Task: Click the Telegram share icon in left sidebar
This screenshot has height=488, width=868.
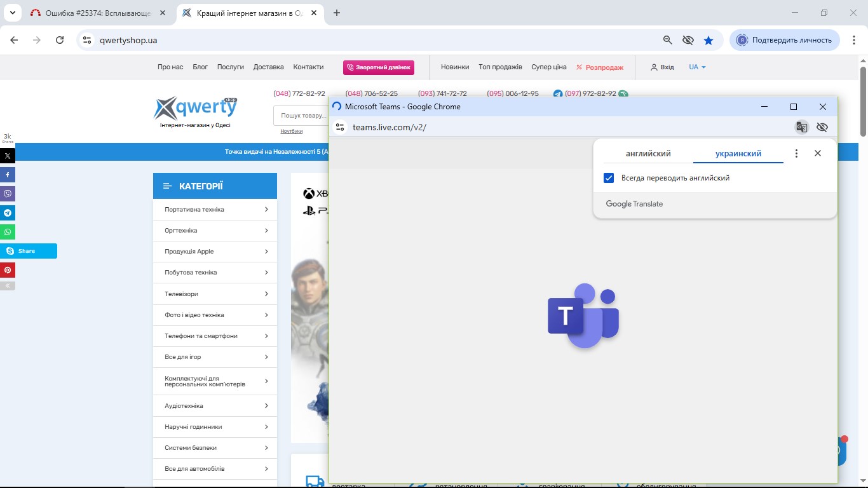Action: 8,213
